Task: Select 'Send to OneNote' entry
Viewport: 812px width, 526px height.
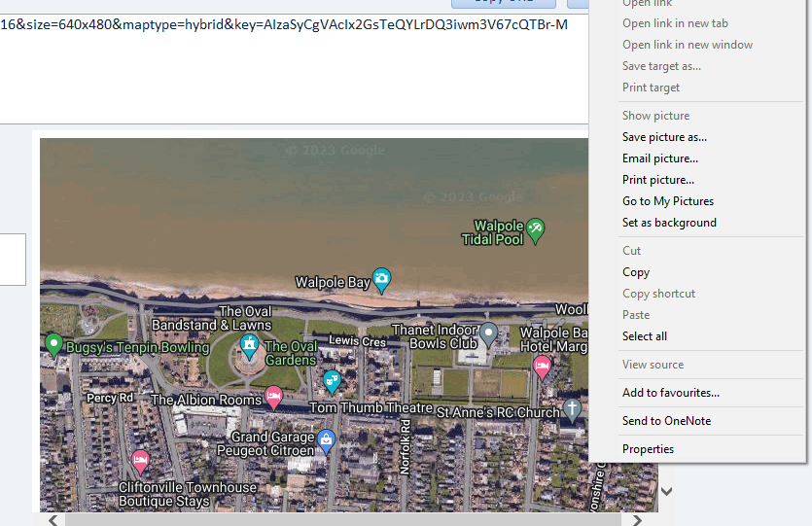Action: (666, 421)
